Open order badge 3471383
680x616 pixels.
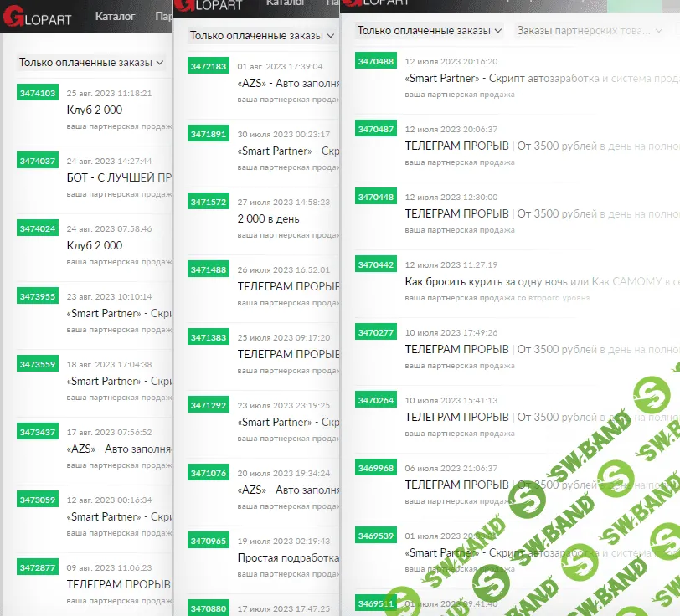coord(209,337)
